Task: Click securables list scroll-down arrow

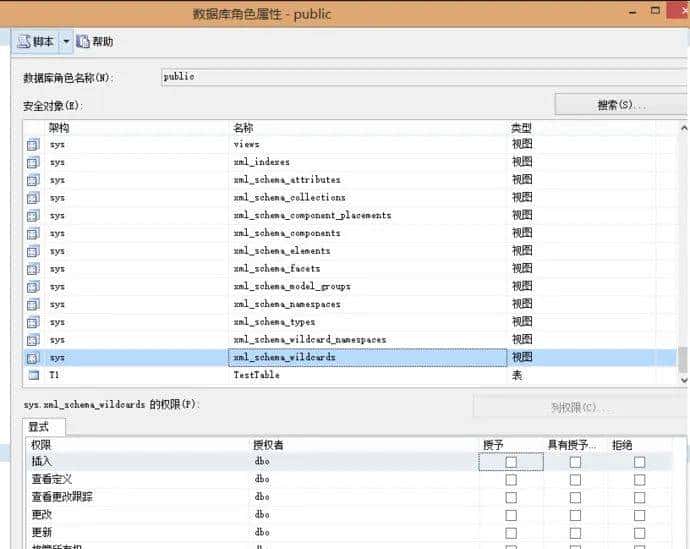Action: 684,380
